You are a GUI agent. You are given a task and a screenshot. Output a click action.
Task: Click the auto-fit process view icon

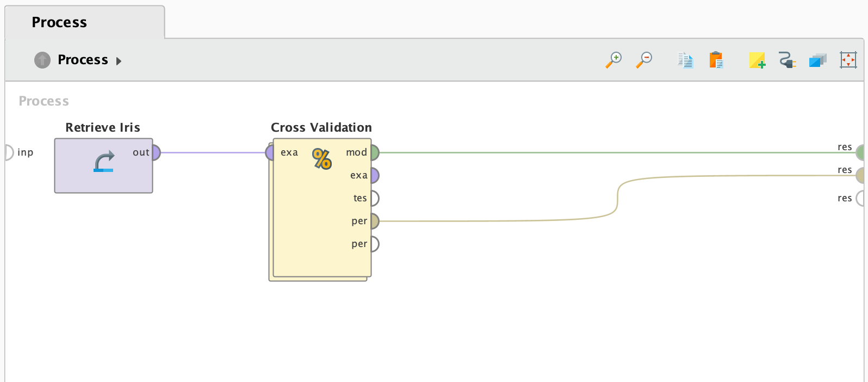point(848,60)
